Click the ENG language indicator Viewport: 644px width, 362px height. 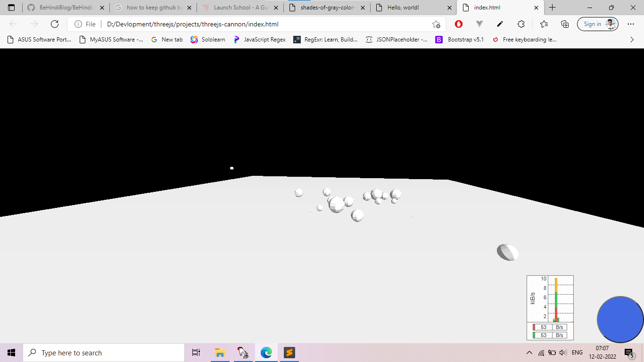577,353
